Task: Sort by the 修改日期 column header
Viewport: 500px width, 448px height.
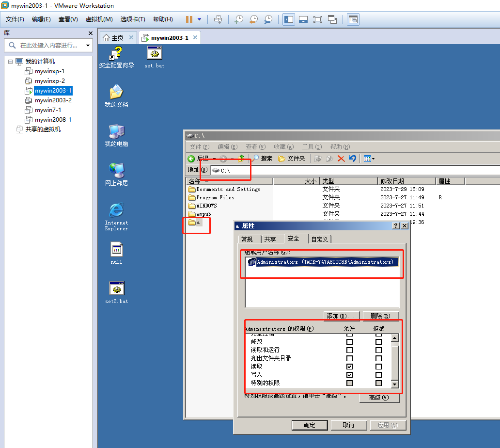Action: click(406, 181)
